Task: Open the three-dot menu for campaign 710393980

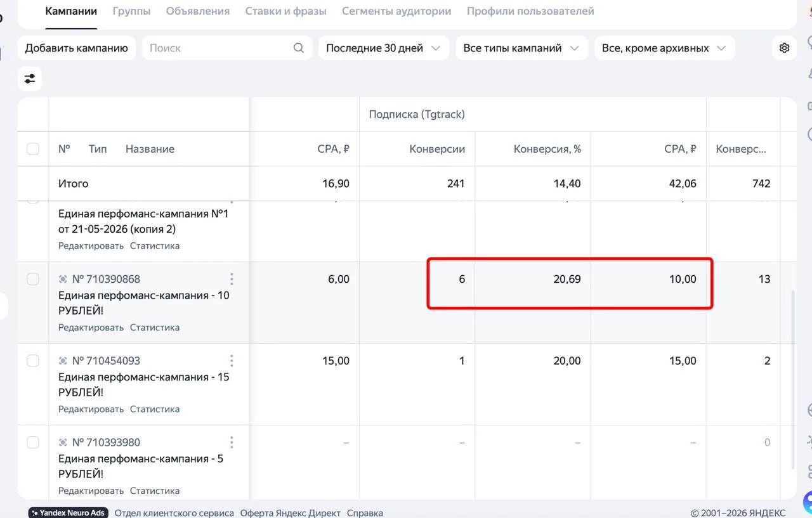Action: click(232, 443)
